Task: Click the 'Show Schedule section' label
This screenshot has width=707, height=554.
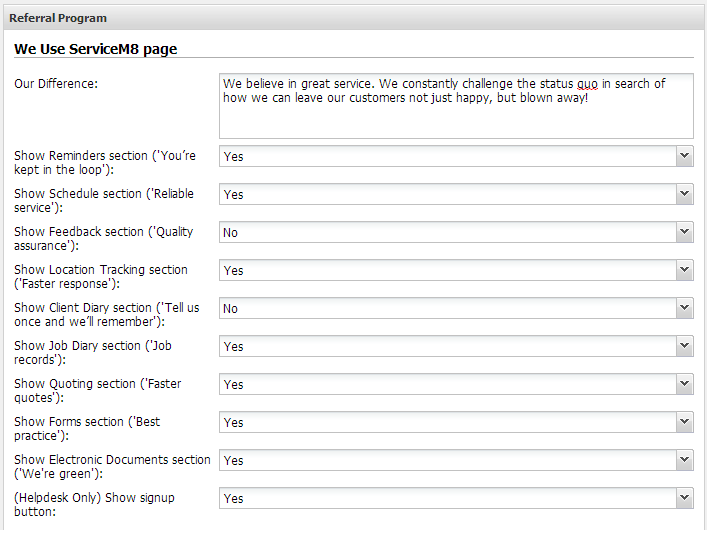Action: point(104,201)
